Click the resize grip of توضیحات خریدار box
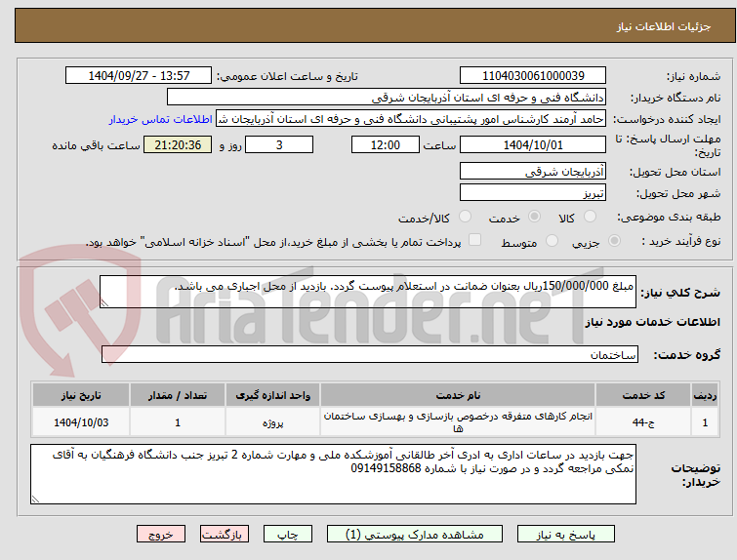The height and width of the screenshot is (560, 737). (x=35, y=500)
